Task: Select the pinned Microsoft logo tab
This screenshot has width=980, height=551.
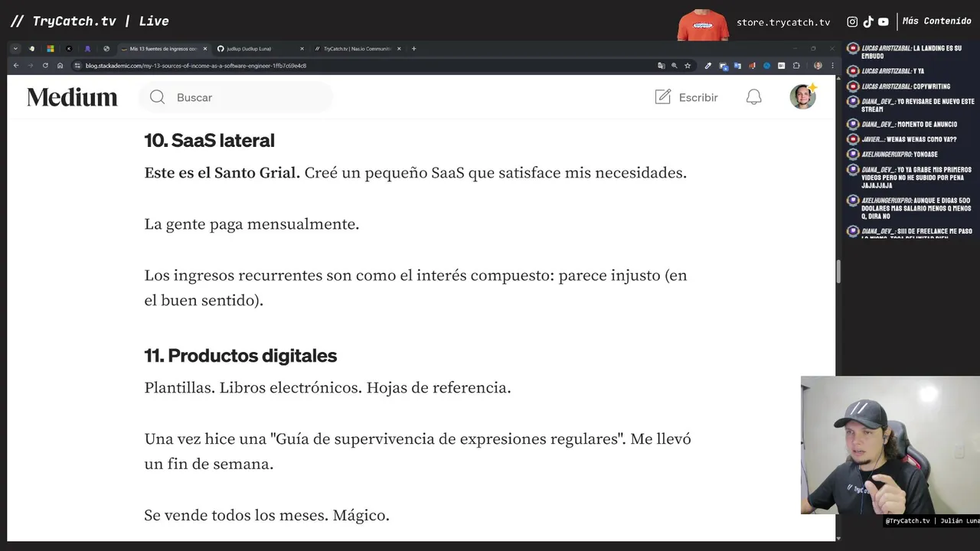Action: click(51, 49)
